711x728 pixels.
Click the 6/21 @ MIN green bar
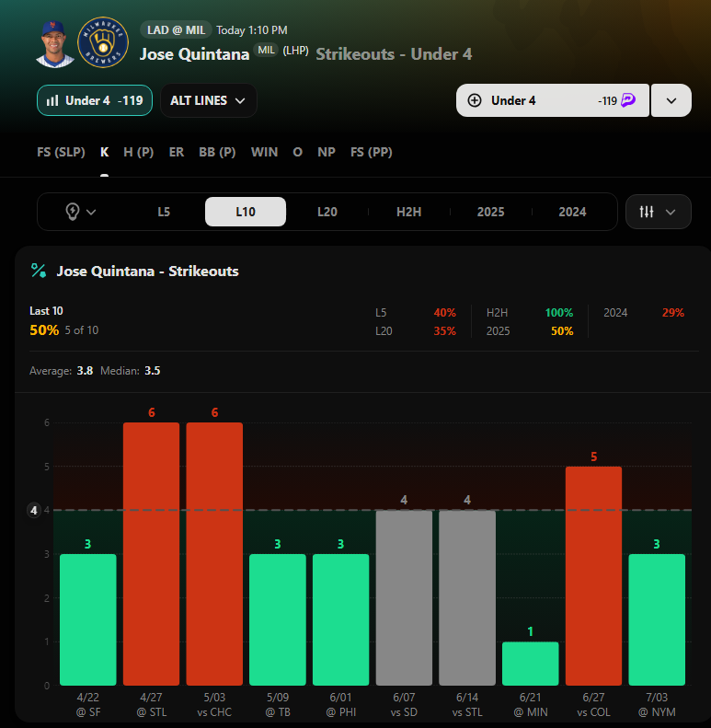coord(531,664)
